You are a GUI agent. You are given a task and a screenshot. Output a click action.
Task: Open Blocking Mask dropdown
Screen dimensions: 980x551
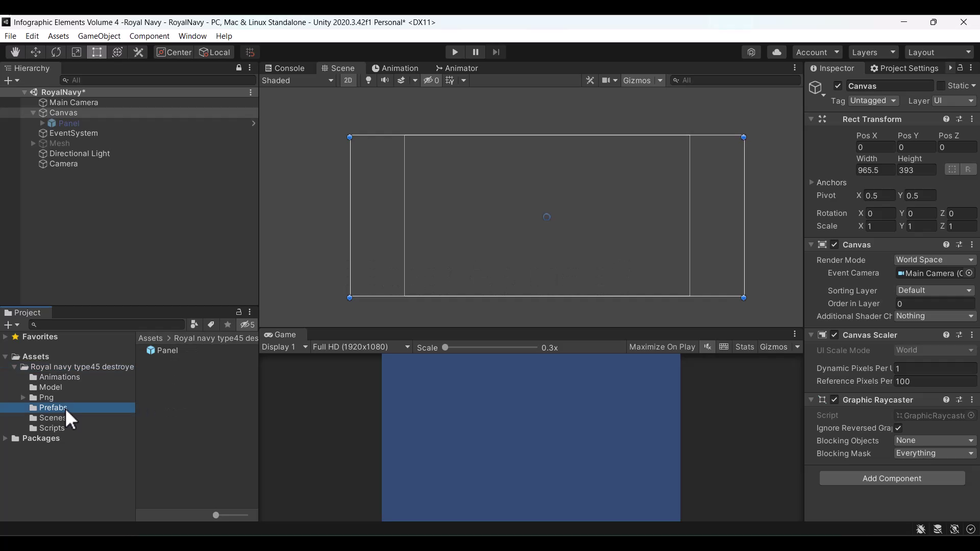click(935, 453)
